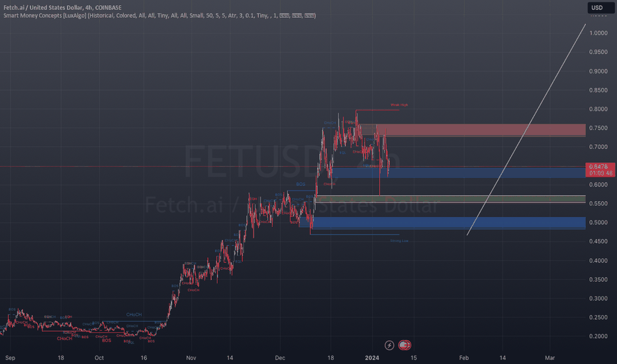The height and width of the screenshot is (364, 617).
Task: Click the 0.4500 price axis label
Action: click(598, 241)
